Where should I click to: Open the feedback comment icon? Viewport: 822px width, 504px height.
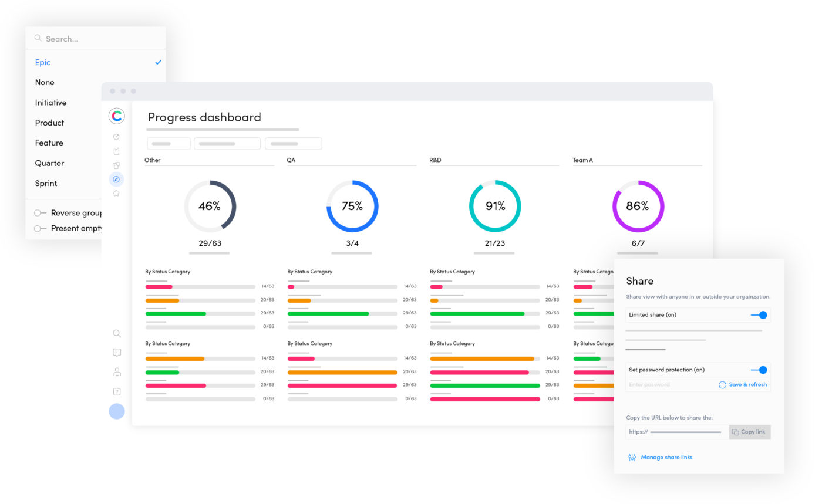[x=116, y=352]
